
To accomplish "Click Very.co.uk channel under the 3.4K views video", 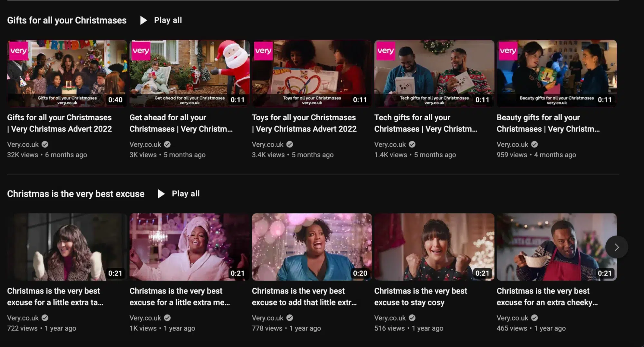I will click(x=268, y=144).
